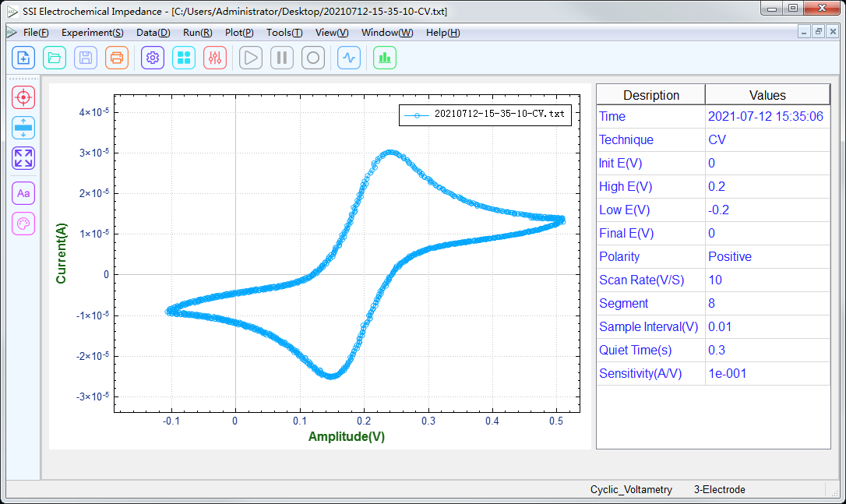Open the View menu
846x504 pixels.
tap(332, 33)
